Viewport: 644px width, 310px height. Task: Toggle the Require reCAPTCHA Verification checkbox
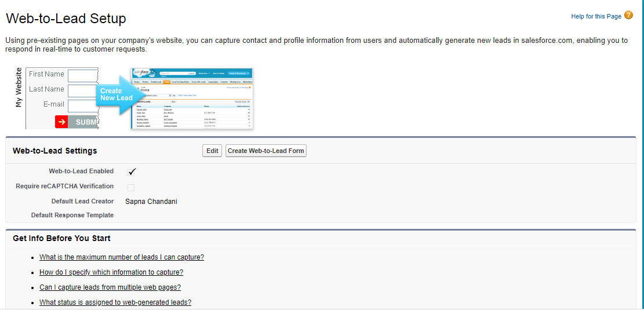131,187
